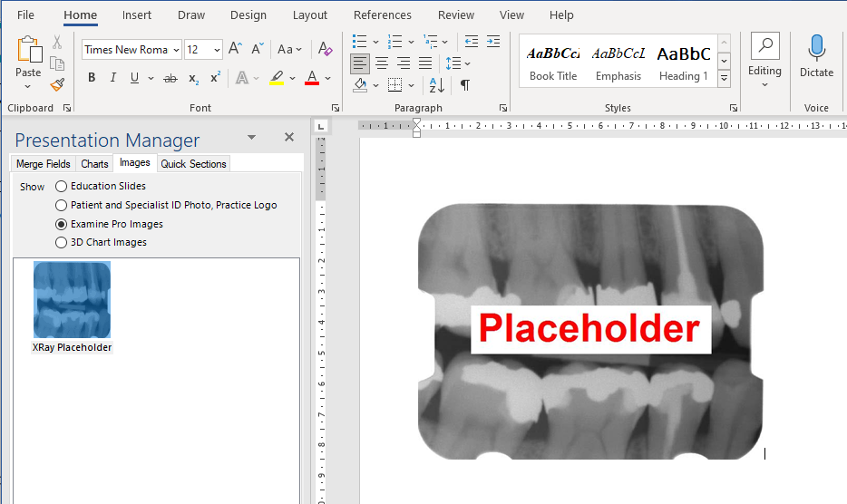Justify the paragraph text
Screen dimensions: 847x504
point(425,63)
